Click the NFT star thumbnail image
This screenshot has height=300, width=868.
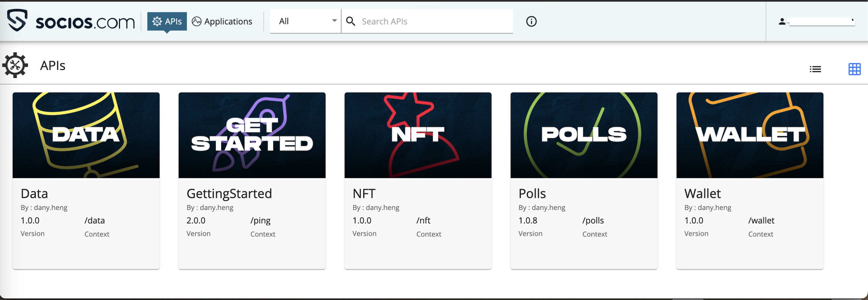(x=418, y=135)
